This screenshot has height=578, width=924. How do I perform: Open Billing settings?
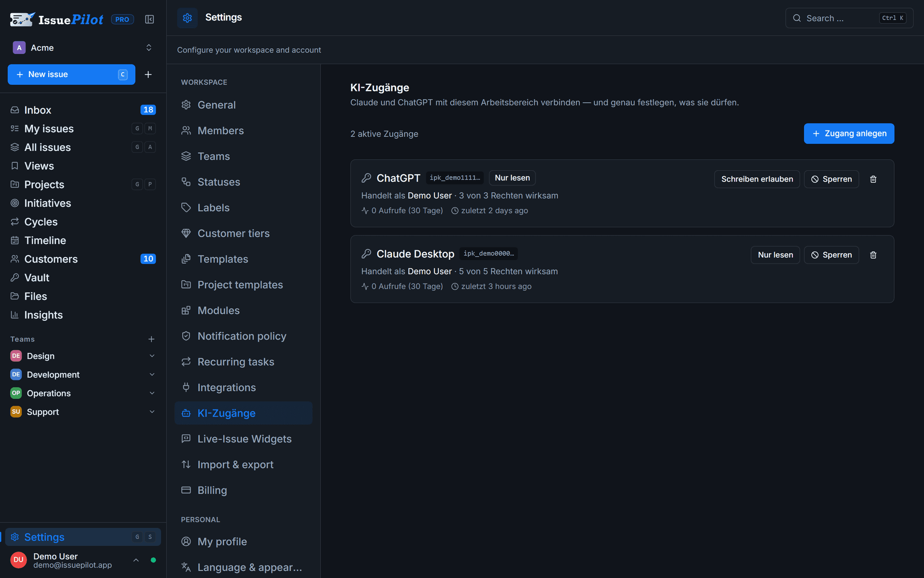pyautogui.click(x=244, y=490)
